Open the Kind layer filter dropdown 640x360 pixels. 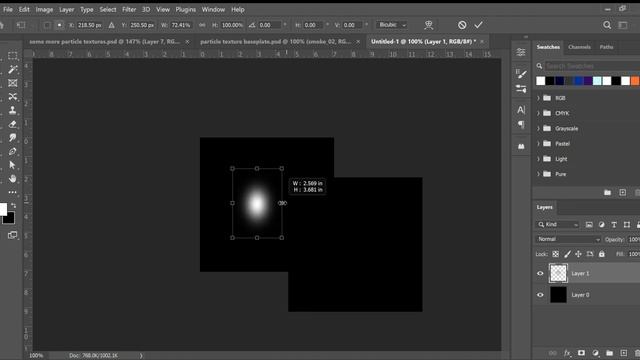coord(558,224)
